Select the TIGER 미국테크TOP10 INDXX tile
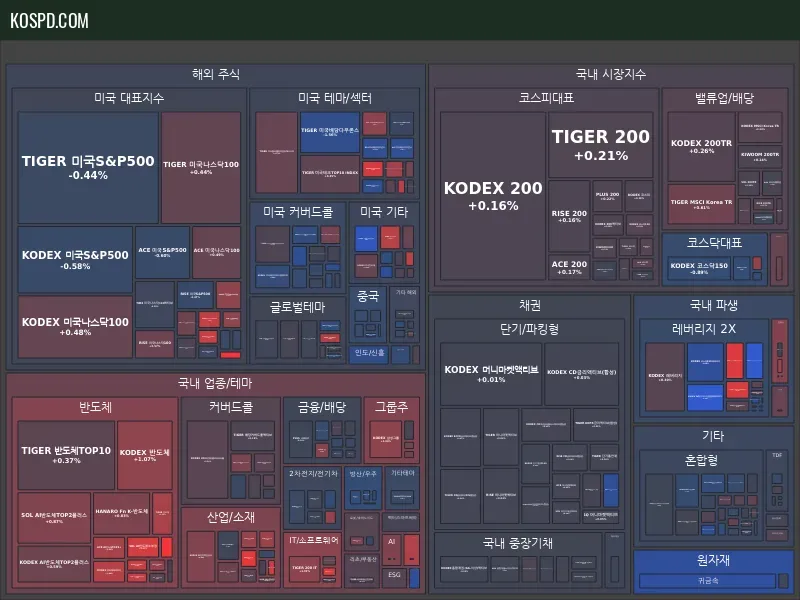 click(330, 174)
